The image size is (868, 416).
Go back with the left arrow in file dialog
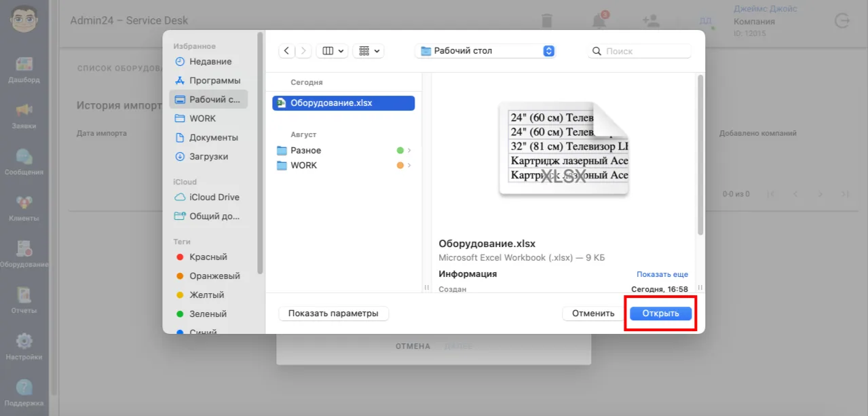click(287, 51)
